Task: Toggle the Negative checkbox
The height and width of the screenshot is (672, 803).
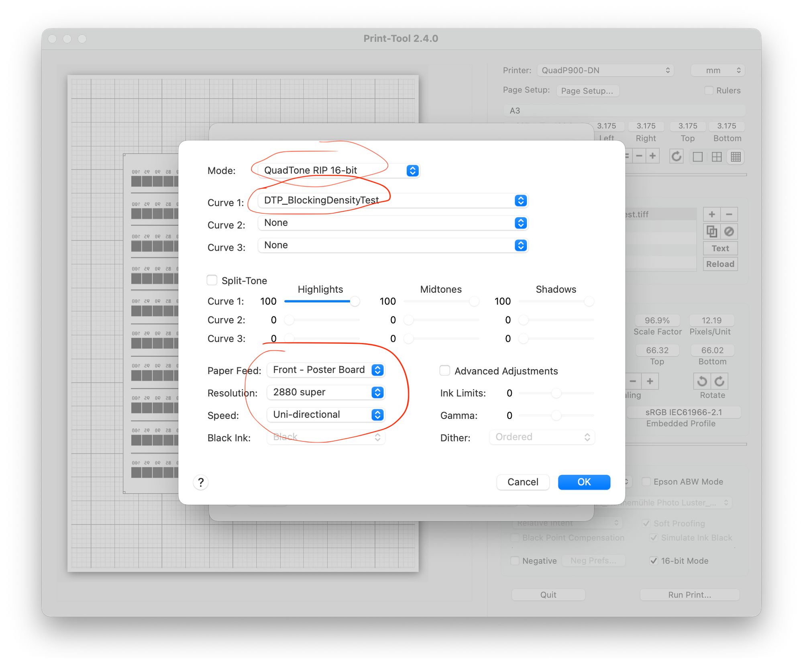Action: click(515, 561)
